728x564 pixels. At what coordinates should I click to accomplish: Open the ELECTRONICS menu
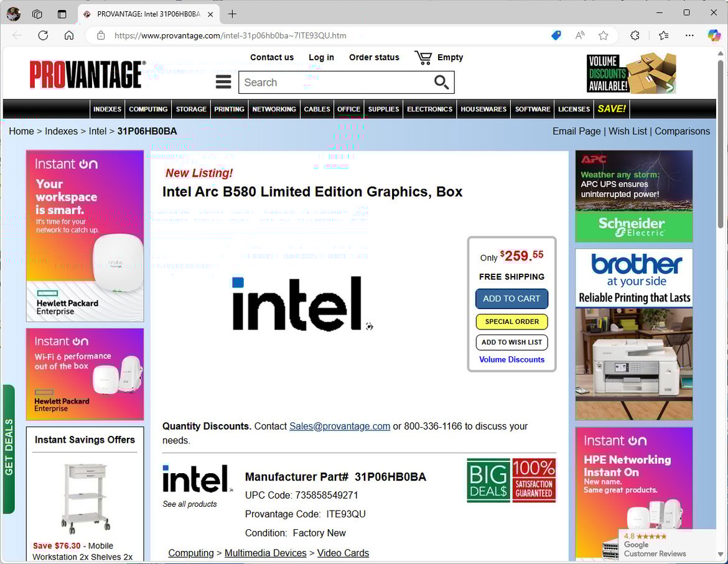coord(429,109)
